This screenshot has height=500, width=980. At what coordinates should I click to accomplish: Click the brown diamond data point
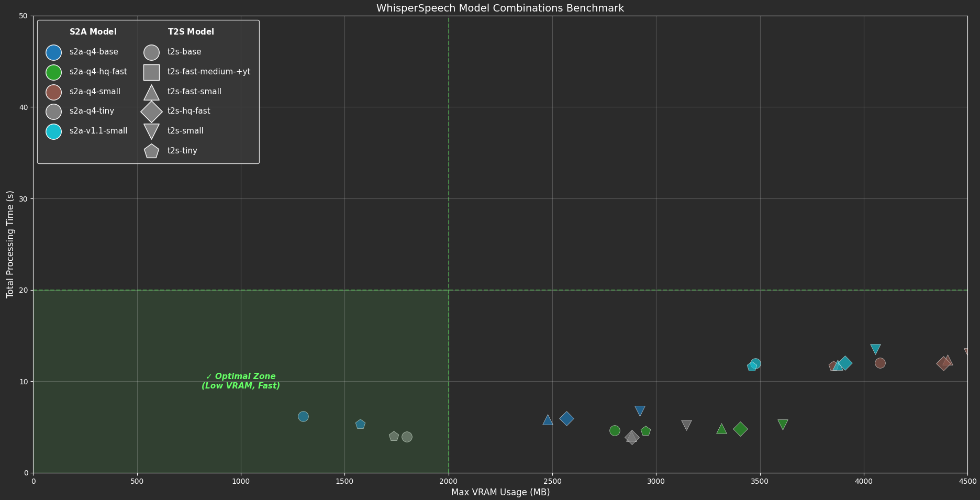click(943, 363)
